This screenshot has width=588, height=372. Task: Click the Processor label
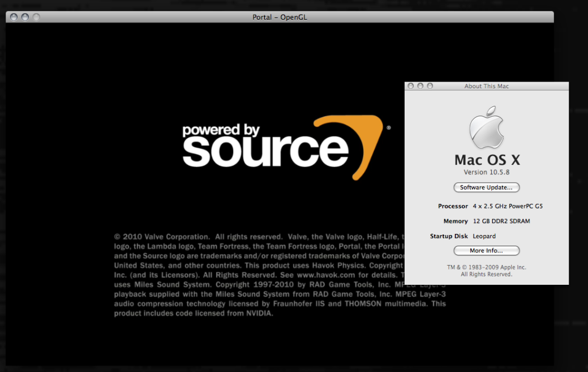[x=453, y=206]
